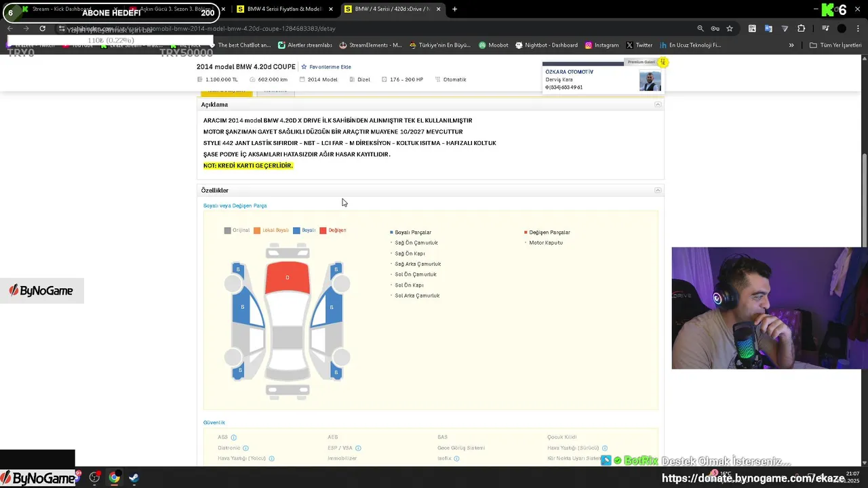868x488 pixels.
Task: Click the Premium Galeri badge
Action: [x=642, y=62]
